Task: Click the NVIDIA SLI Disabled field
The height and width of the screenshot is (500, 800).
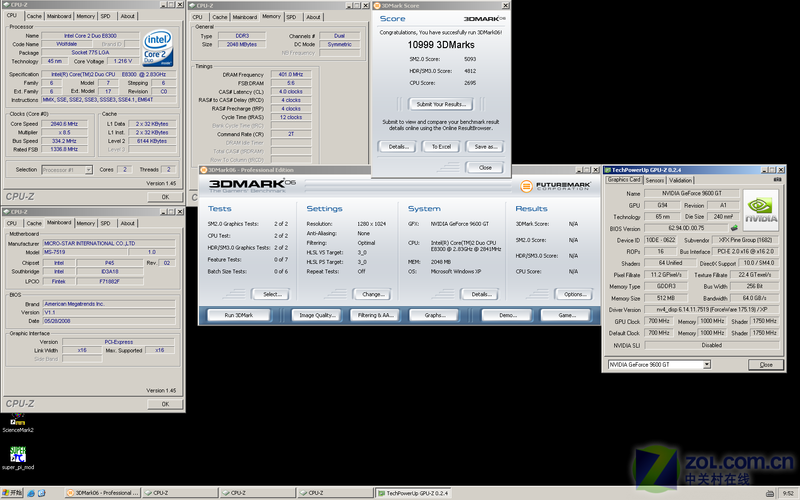Action: pos(711,345)
